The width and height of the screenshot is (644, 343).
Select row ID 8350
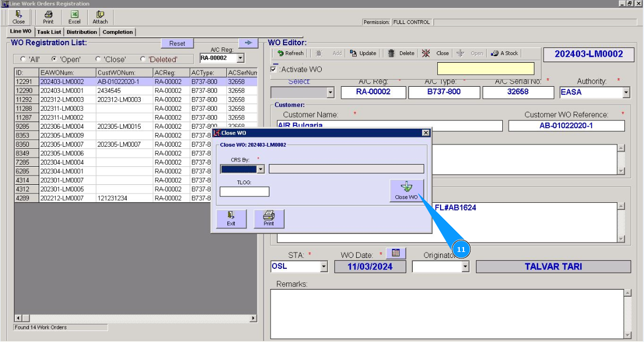coord(113,145)
